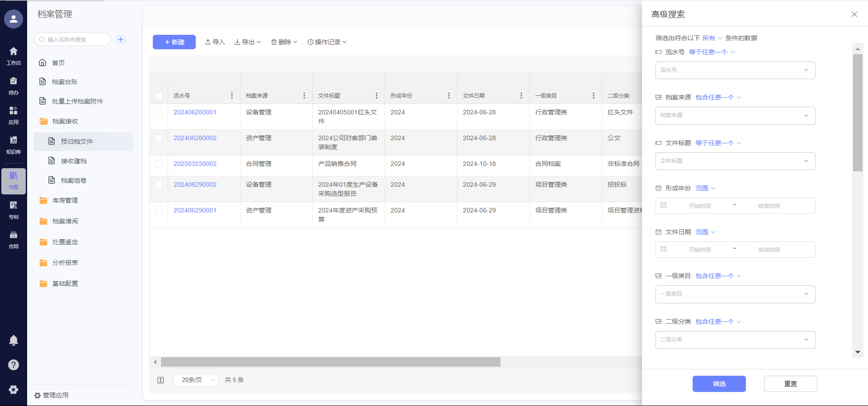868x406 pixels.
Task: Check the row for 202406280001
Action: tap(159, 112)
